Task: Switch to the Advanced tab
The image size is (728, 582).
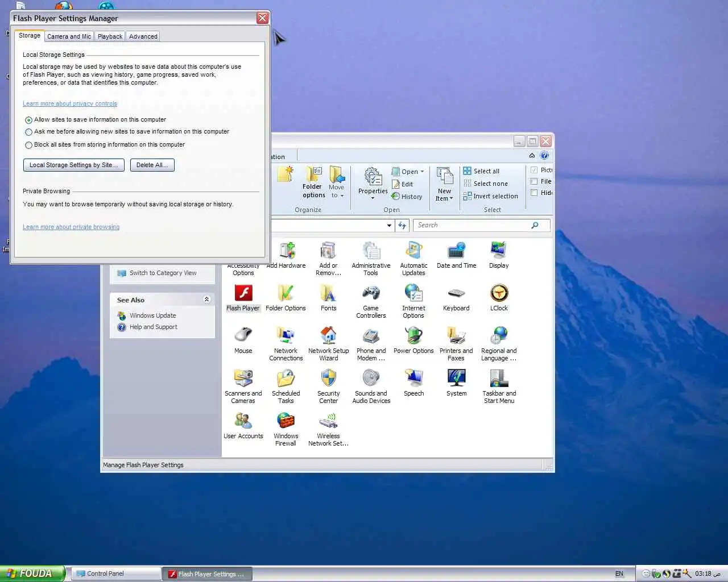Action: pyautogui.click(x=143, y=36)
